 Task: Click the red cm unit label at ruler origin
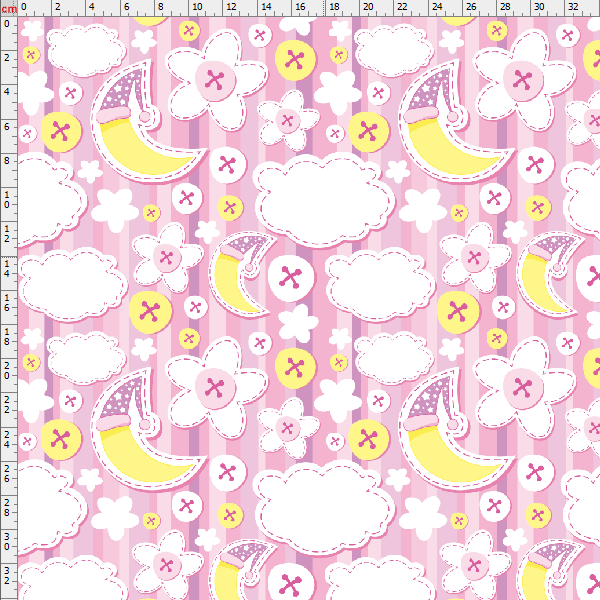(9, 9)
